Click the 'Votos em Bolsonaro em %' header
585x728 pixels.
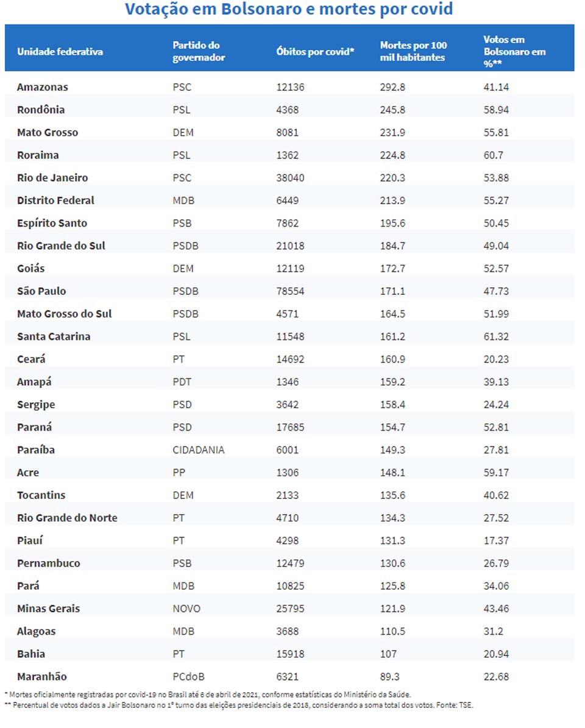pyautogui.click(x=514, y=52)
